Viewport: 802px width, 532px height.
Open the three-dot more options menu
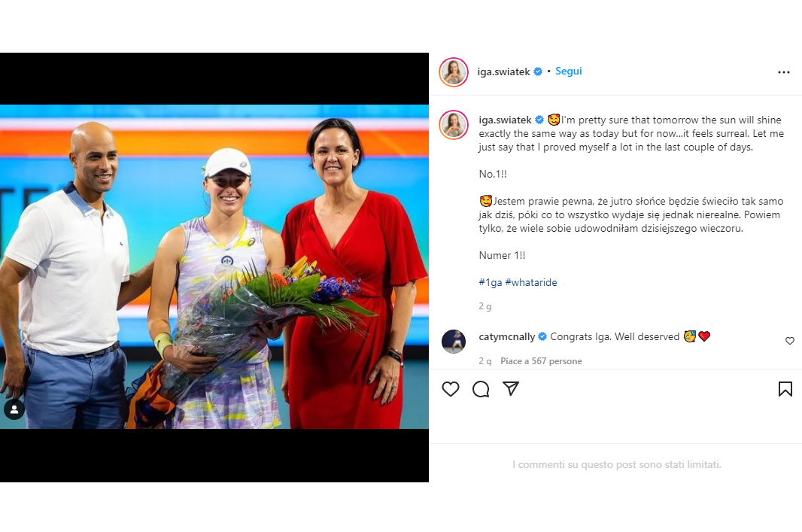click(x=784, y=72)
